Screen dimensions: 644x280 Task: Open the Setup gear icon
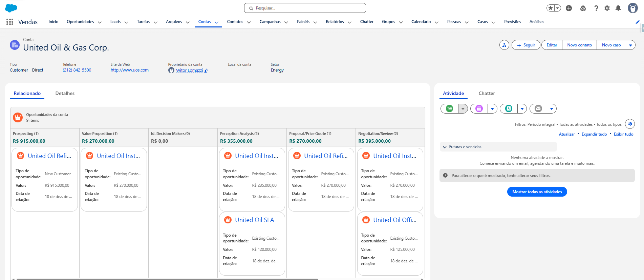[x=607, y=8]
